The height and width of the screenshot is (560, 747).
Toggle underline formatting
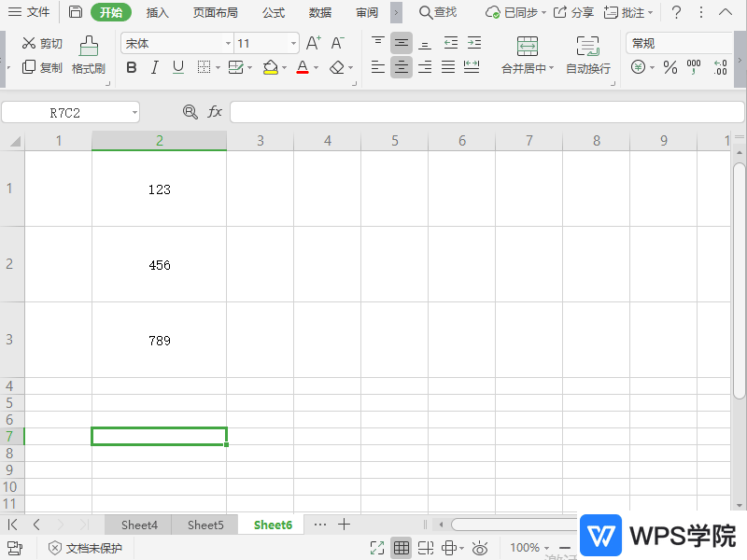coord(178,67)
